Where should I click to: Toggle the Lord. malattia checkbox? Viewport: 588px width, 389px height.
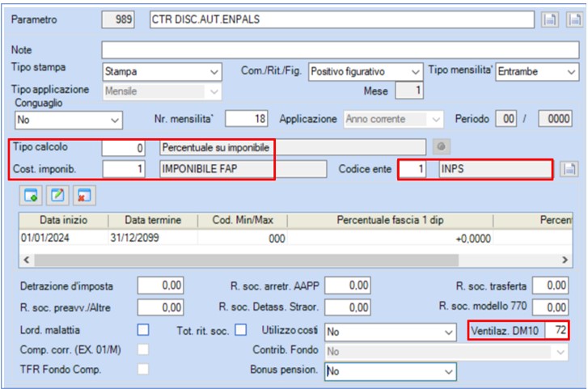coord(143,330)
